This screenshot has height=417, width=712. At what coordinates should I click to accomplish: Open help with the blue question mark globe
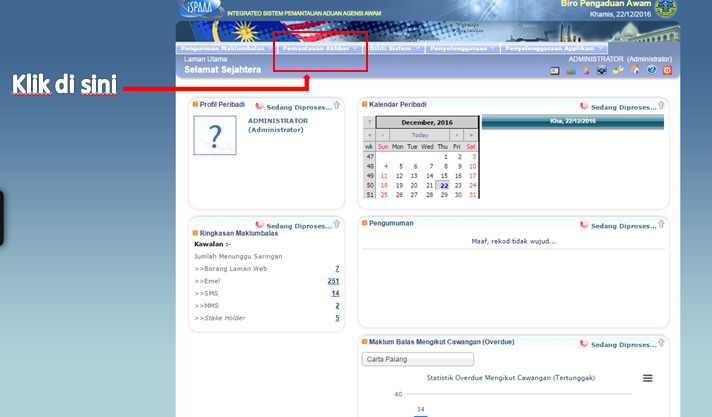click(652, 70)
